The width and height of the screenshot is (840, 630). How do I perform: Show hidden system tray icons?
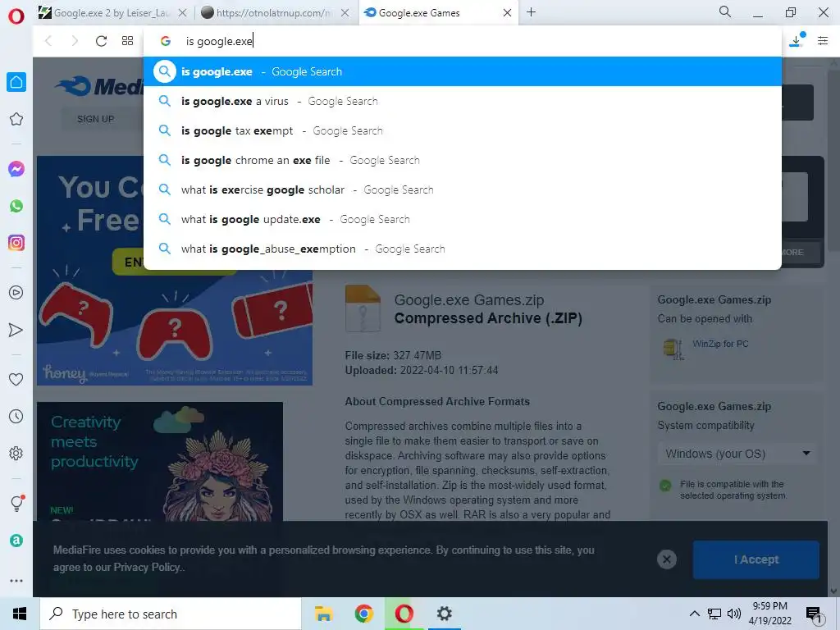click(694, 614)
